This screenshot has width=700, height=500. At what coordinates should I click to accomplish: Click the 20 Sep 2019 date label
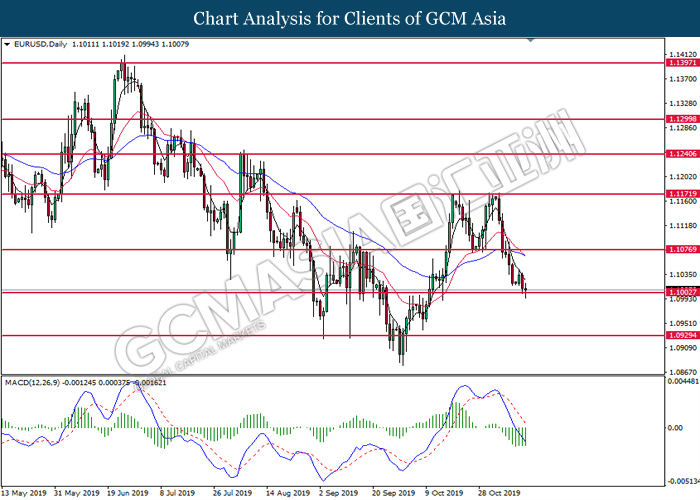click(393, 493)
